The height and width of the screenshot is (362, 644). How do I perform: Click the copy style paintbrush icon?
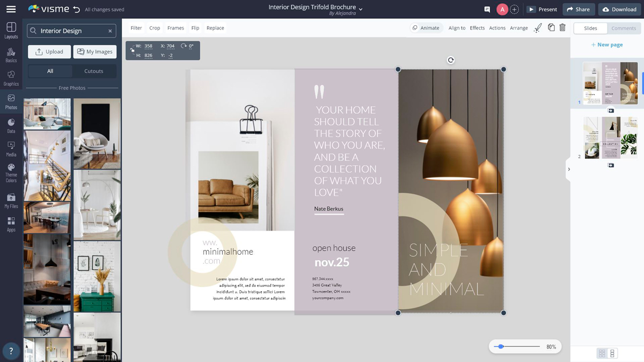[x=538, y=28]
